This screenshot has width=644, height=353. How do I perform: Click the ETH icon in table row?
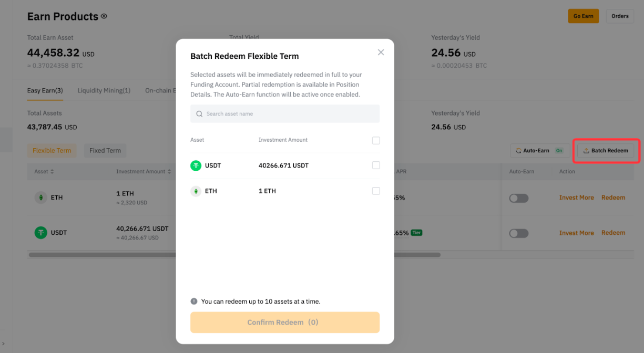click(40, 198)
